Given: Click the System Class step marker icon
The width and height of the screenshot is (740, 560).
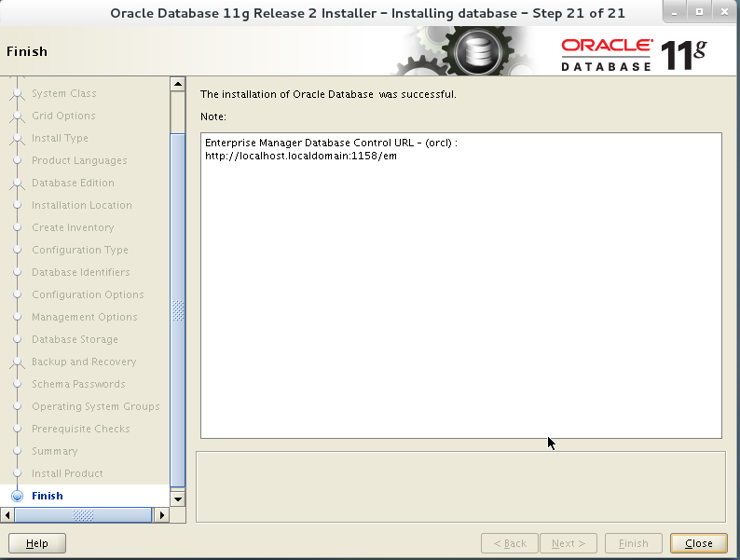Looking at the screenshot, I should coord(18,93).
